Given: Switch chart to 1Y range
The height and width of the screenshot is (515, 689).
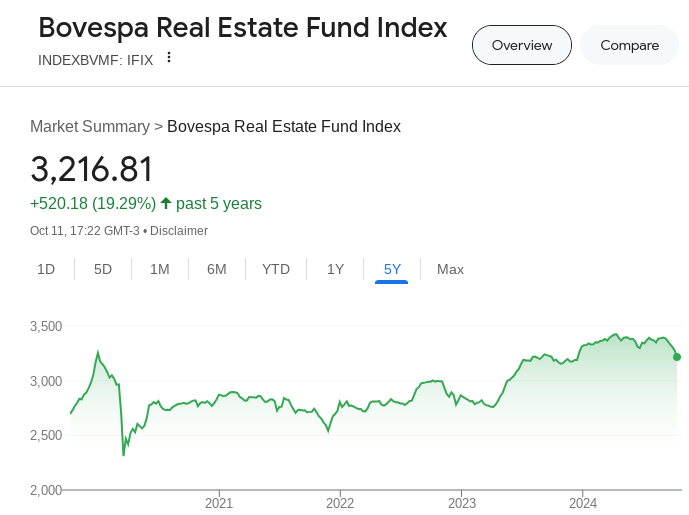Looking at the screenshot, I should pos(335,269).
